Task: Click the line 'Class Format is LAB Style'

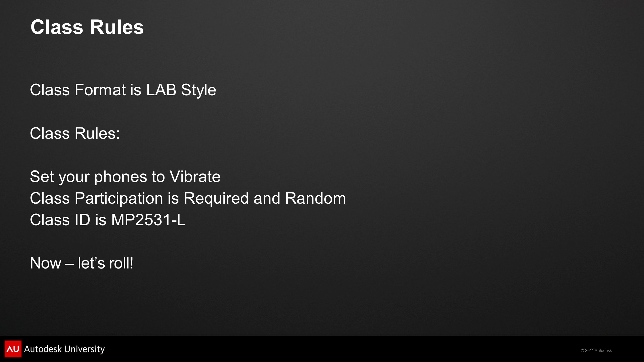Action: tap(123, 90)
